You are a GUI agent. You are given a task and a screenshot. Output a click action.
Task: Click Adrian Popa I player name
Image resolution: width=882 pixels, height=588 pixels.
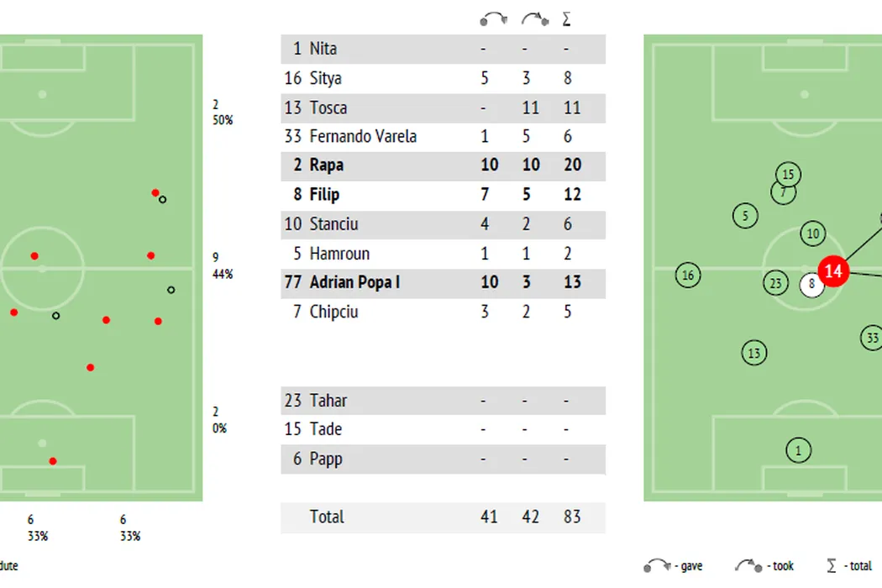point(354,282)
